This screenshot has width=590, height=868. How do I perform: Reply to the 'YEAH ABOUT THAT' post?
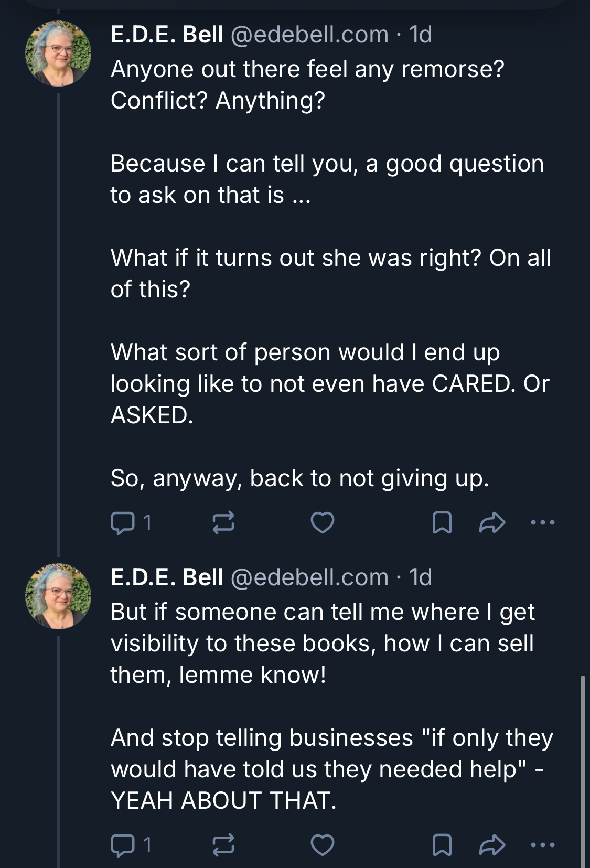[x=131, y=845]
